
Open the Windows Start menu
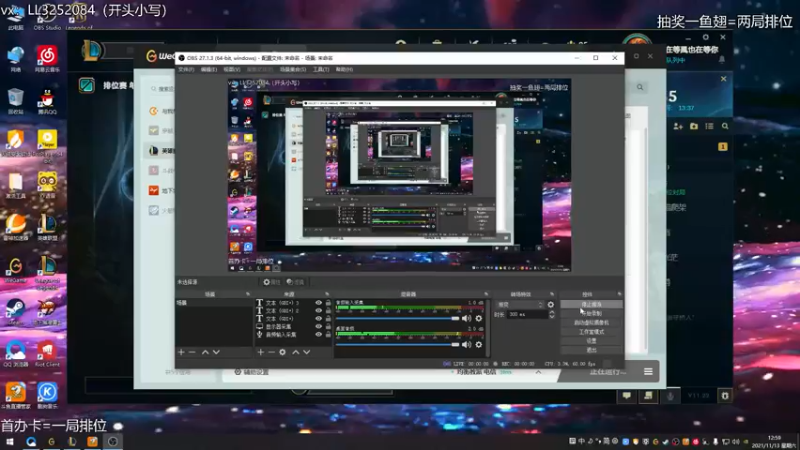pos(9,442)
